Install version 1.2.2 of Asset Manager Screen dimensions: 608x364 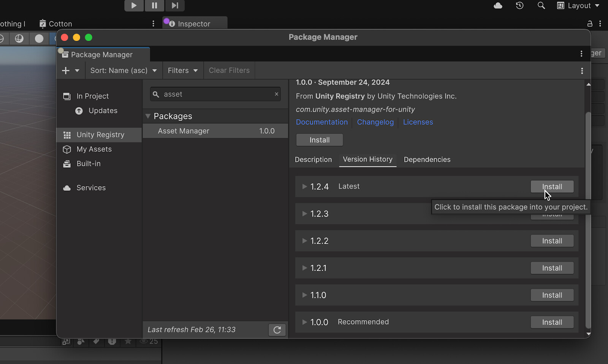coord(552,241)
